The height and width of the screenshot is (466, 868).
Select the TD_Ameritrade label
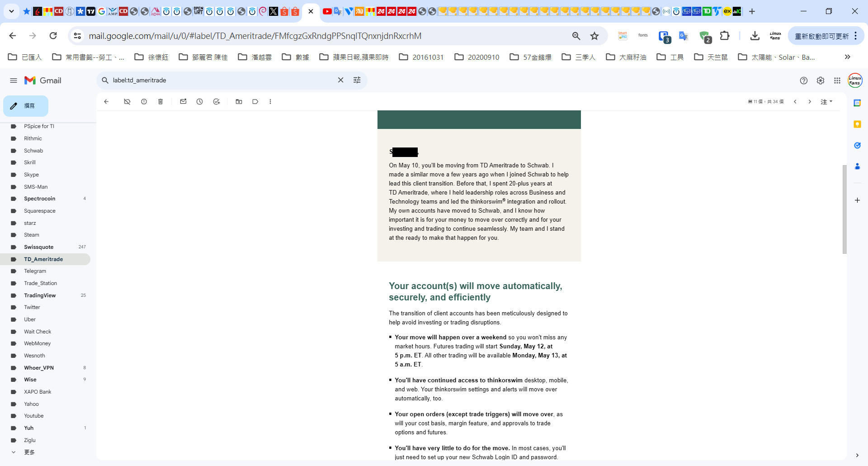point(45,259)
